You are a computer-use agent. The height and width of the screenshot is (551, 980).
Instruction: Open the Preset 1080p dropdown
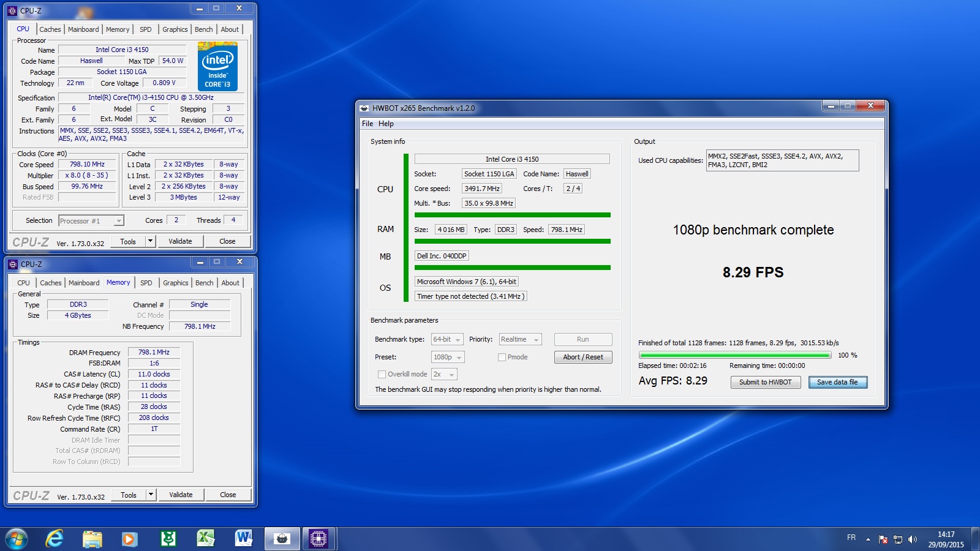(448, 358)
